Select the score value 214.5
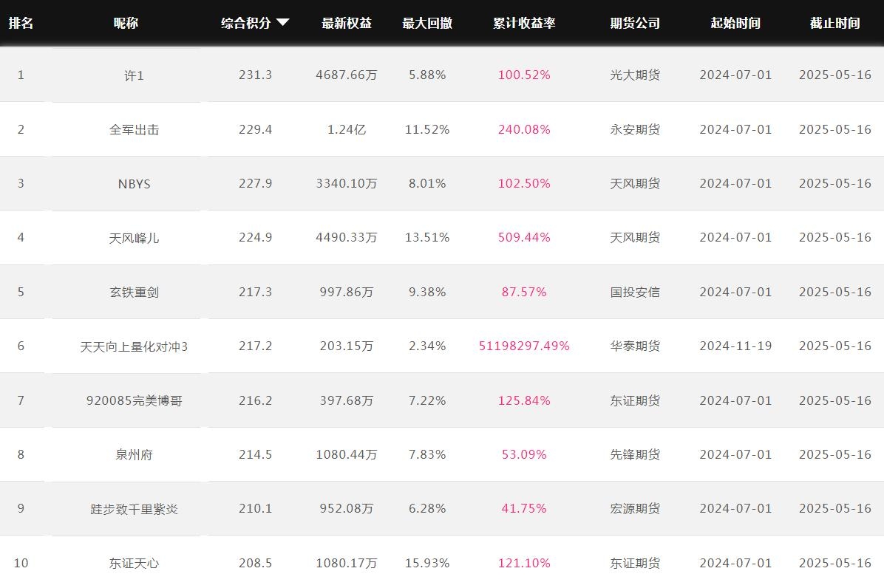884x588 pixels. [256, 454]
